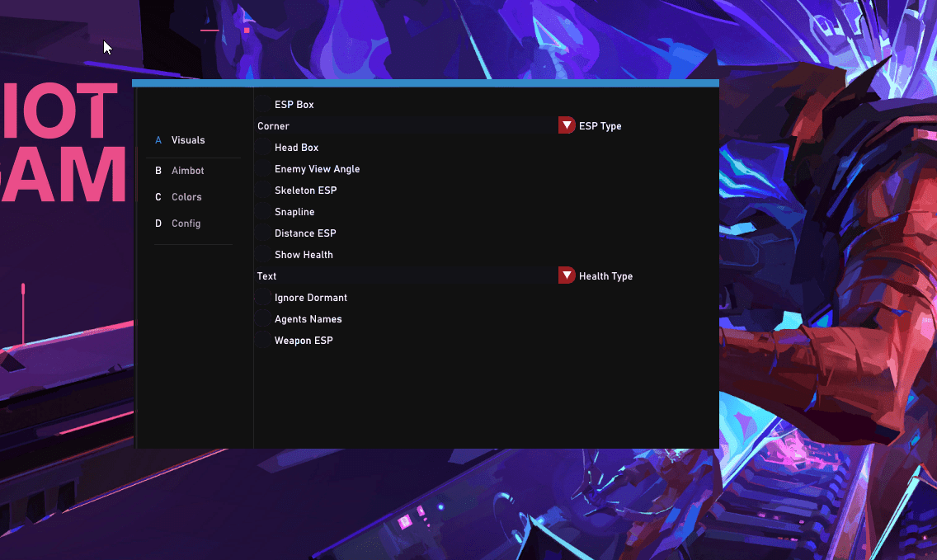
Task: Check the Skeleton ESP option
Action: pos(264,190)
